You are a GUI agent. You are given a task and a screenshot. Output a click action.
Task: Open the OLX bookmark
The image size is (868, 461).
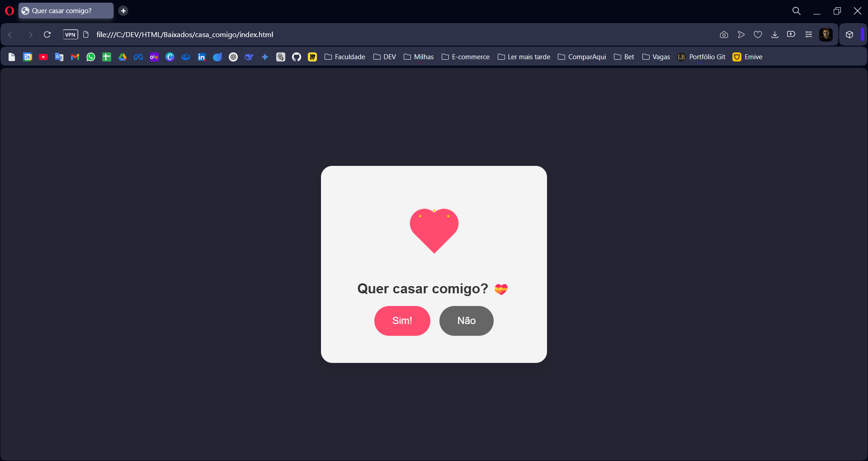click(x=154, y=57)
